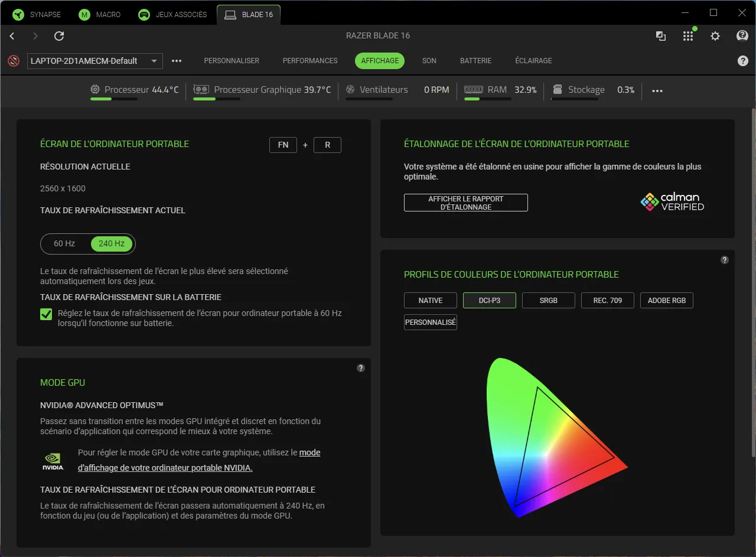Click the refresh icon in the navigation bar
The height and width of the screenshot is (557, 756).
click(59, 36)
